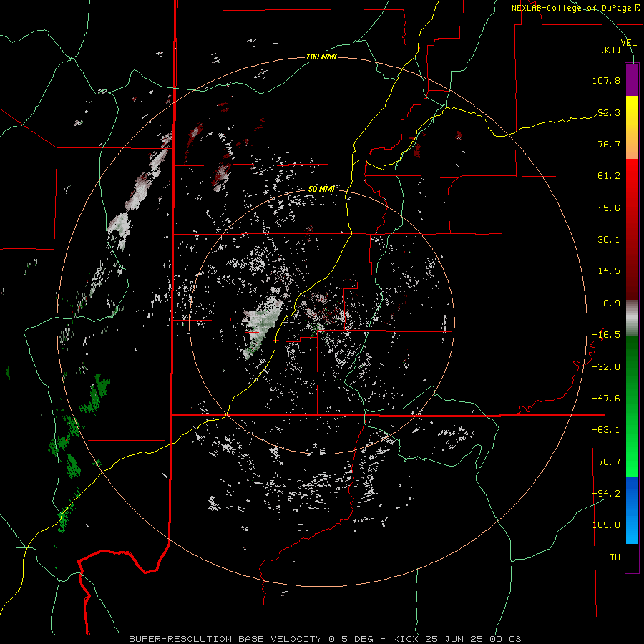Image resolution: width=644 pixels, height=644 pixels.
Task: Click the -63.1 velocity scale value
Action: pyautogui.click(x=606, y=430)
